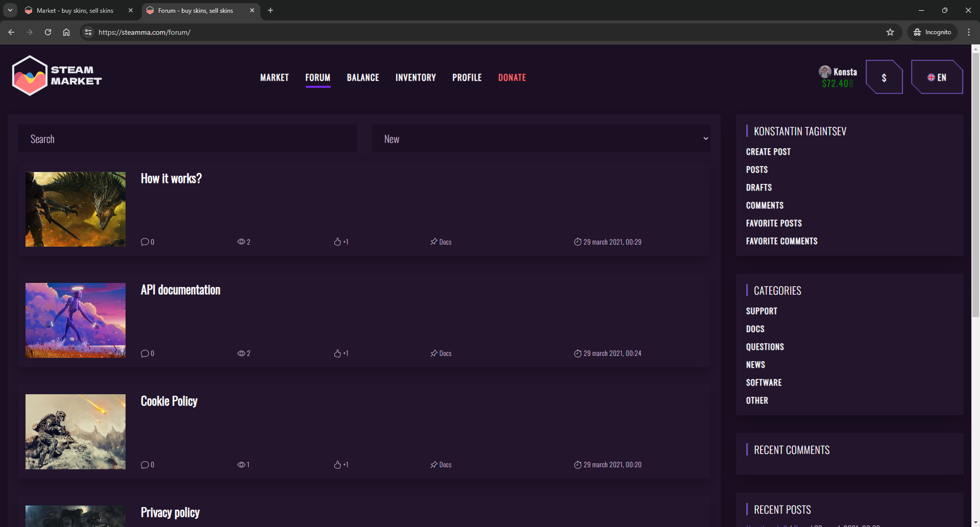Screen dimensions: 980x527
Task: Click the forum Search input field
Action: (187, 139)
